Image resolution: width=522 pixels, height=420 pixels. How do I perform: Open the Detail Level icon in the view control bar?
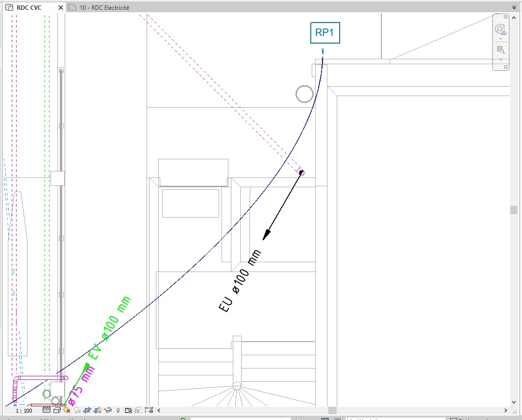pos(47,410)
